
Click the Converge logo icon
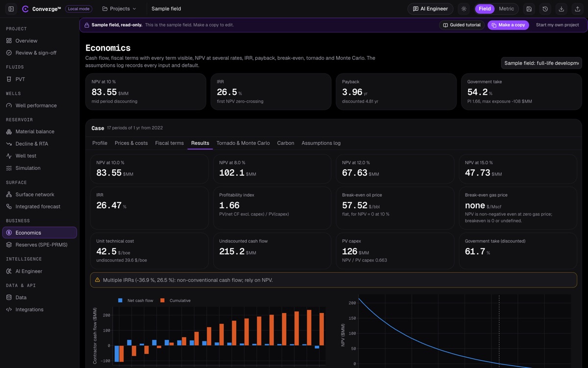[25, 9]
